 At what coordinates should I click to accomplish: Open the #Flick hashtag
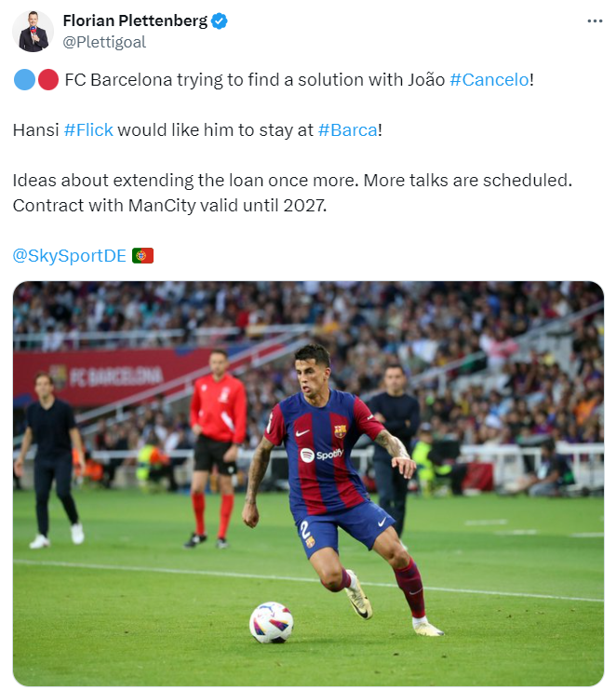(88, 129)
